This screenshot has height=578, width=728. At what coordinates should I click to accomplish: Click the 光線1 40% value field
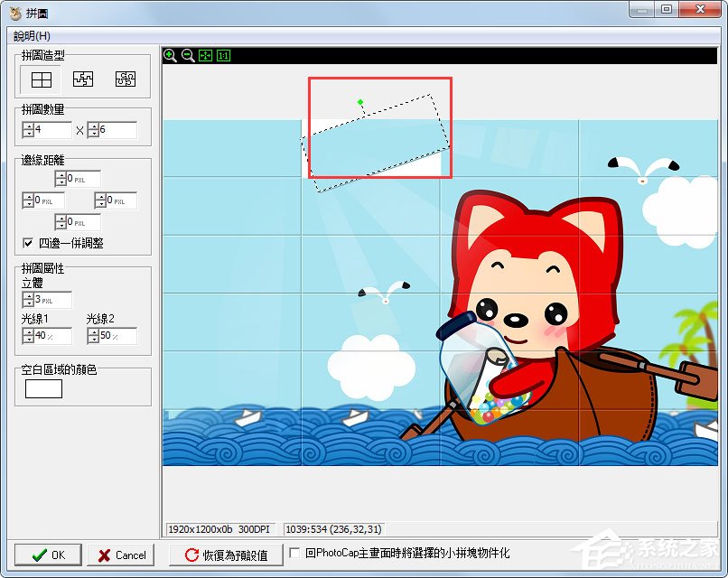point(53,336)
